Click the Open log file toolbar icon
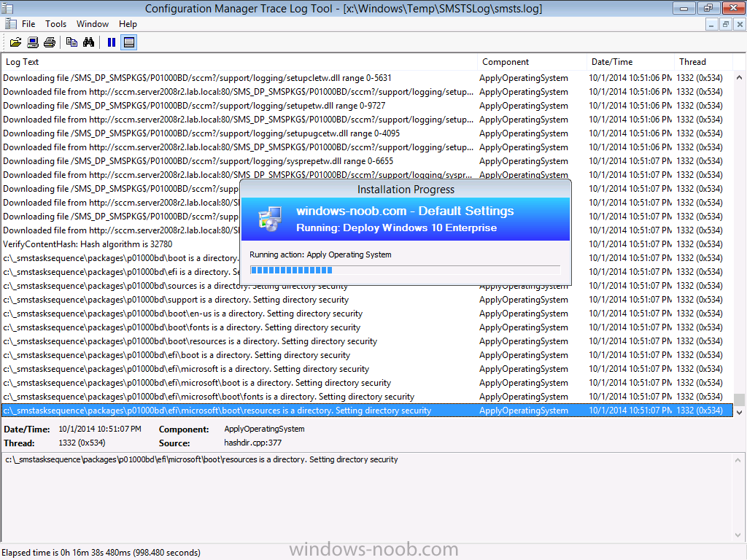747x560 pixels. (x=16, y=42)
